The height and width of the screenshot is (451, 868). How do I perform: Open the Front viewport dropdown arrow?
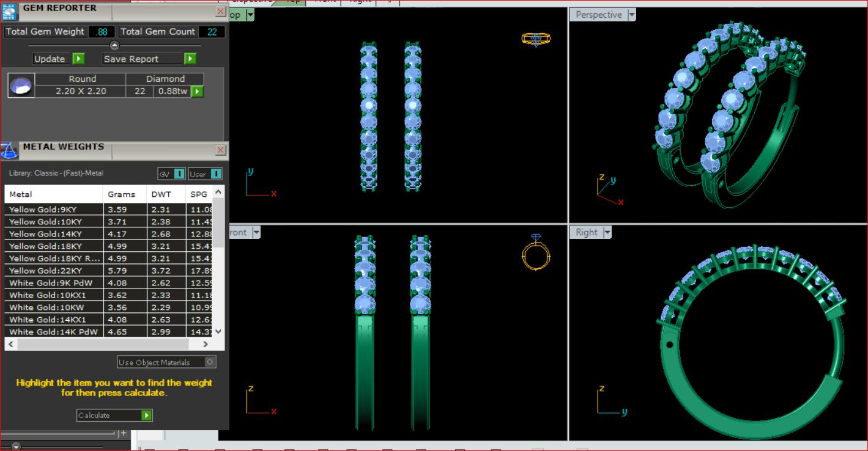click(x=256, y=232)
